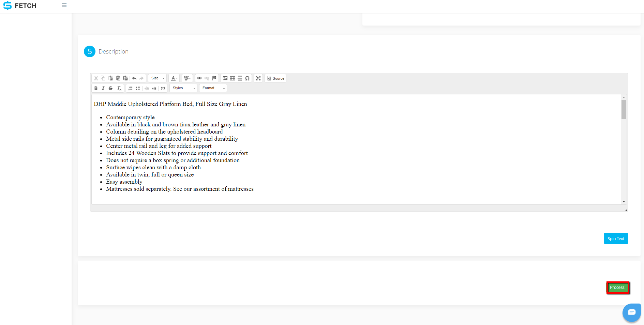Click the 'Does not require a box spring' line

click(173, 160)
